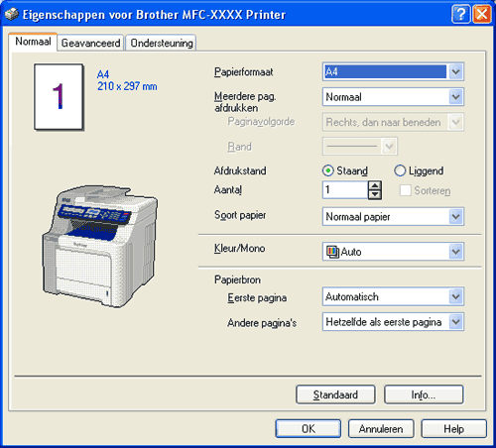Open the Geavanceerd tab

pos(90,43)
